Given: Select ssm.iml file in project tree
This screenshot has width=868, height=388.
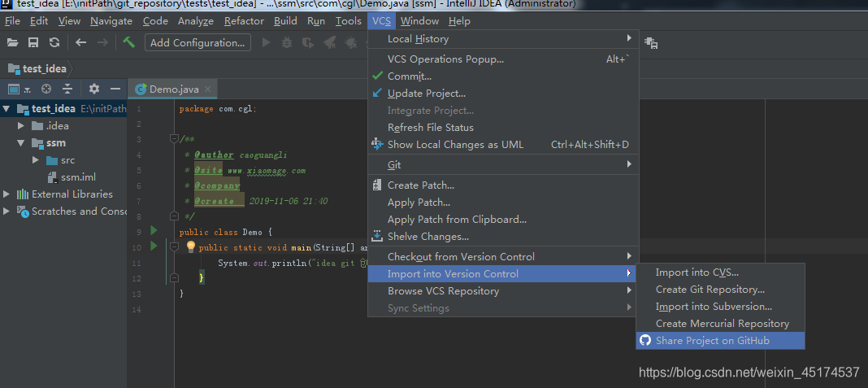Looking at the screenshot, I should (72, 177).
